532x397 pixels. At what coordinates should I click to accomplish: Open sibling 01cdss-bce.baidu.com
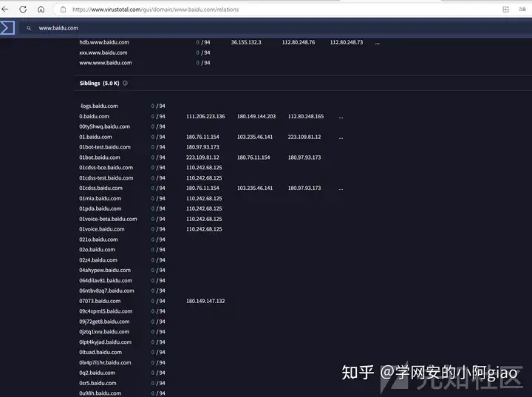tap(106, 167)
